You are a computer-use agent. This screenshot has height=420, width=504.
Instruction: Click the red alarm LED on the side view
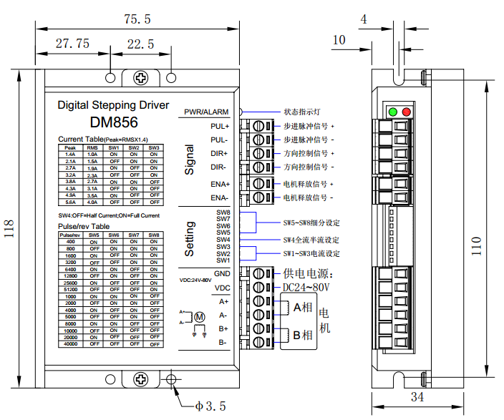(x=407, y=112)
